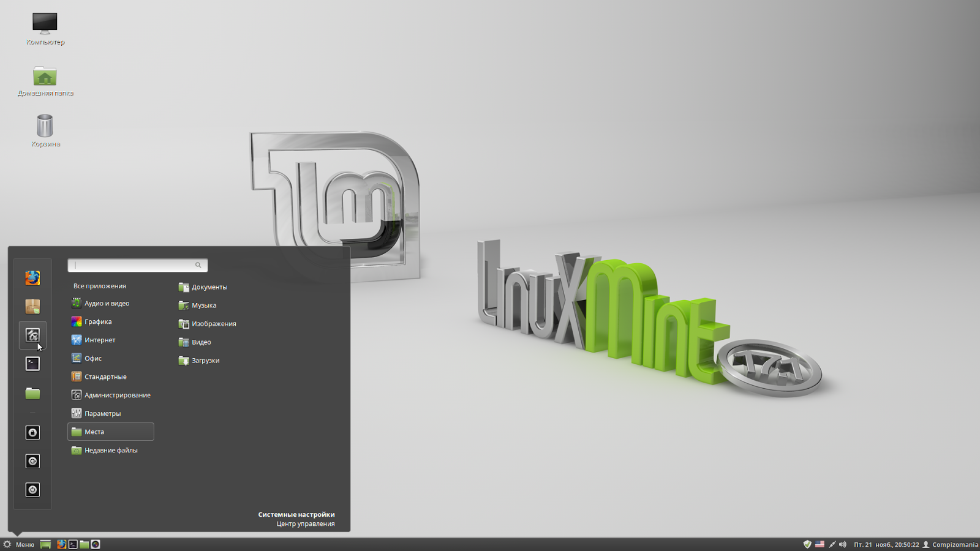This screenshot has width=980, height=551.
Task: Click the camera lens launcher on panel
Action: 96,544
